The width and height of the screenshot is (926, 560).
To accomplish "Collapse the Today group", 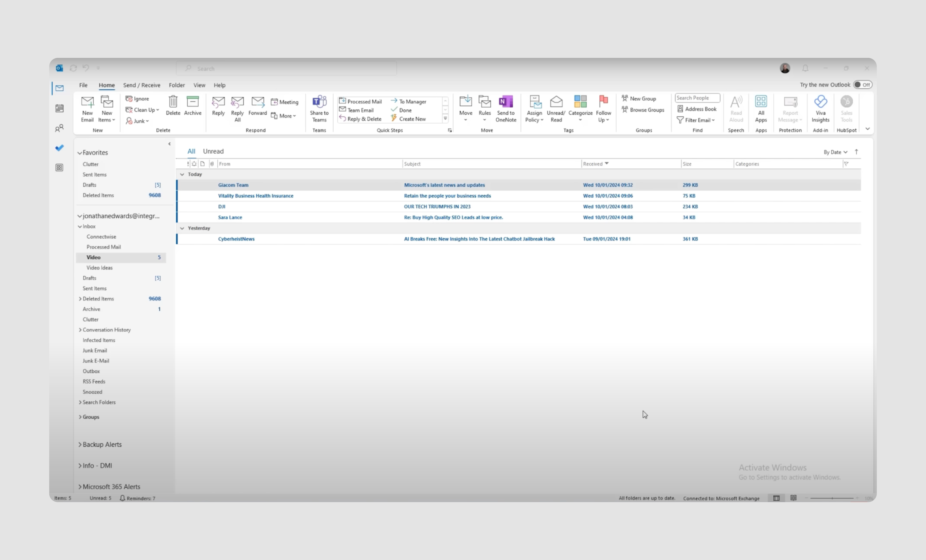I will [182, 174].
